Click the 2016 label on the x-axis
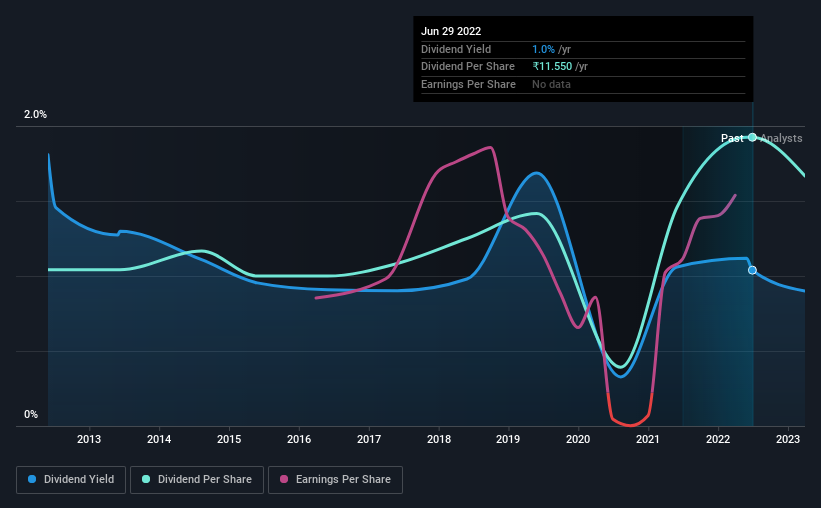This screenshot has height=508, width=821. point(299,439)
